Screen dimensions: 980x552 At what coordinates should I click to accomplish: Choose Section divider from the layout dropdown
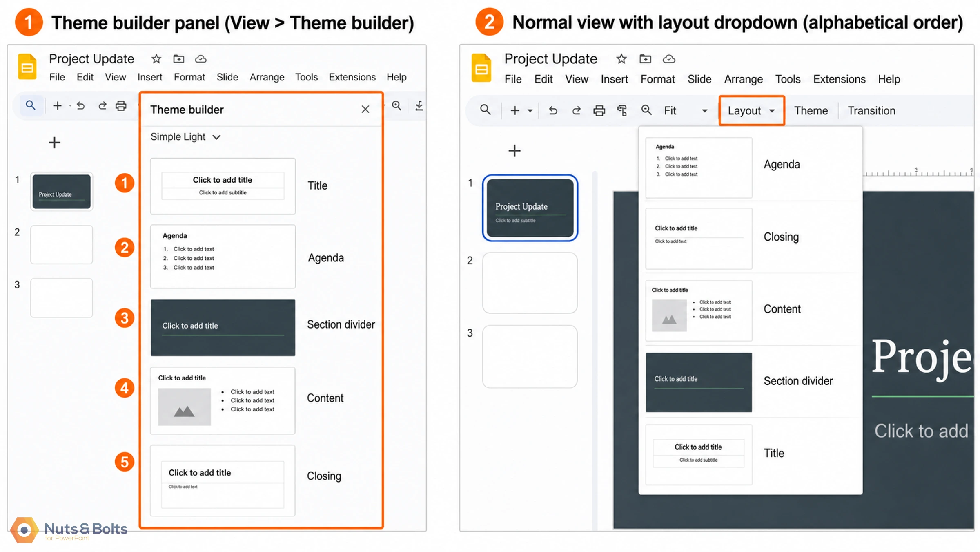750,382
